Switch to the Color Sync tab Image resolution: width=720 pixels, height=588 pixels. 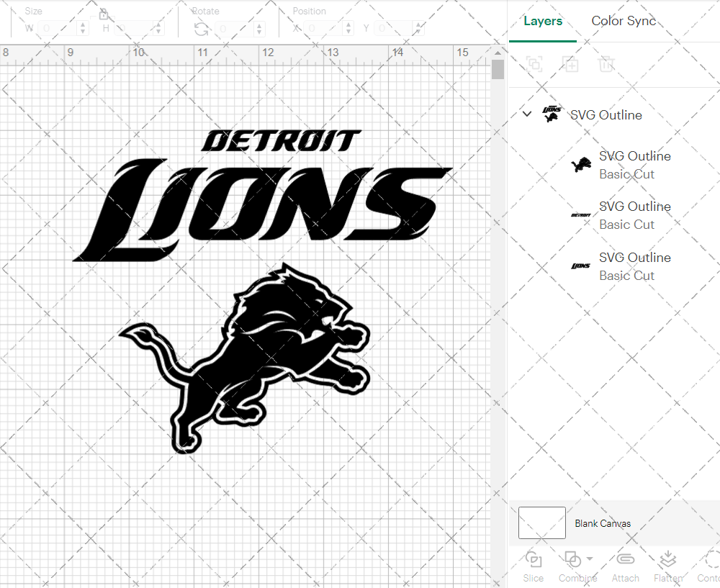624,21
